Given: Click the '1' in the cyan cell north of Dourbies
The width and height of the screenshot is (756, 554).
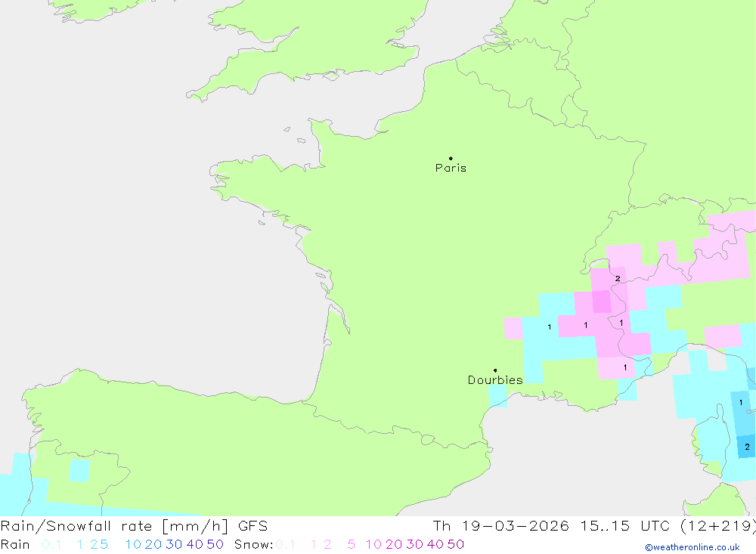Looking at the screenshot, I should (x=549, y=327).
